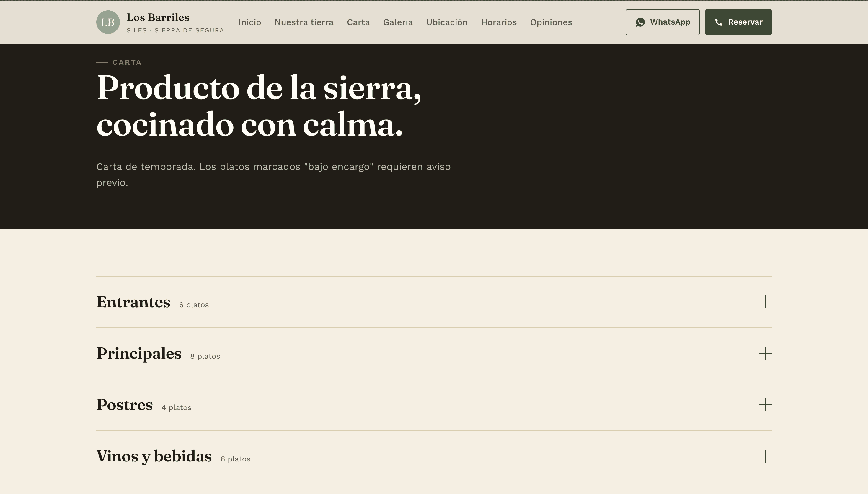Click the Los Barriles brand name
This screenshot has width=868, height=494.
(158, 17)
